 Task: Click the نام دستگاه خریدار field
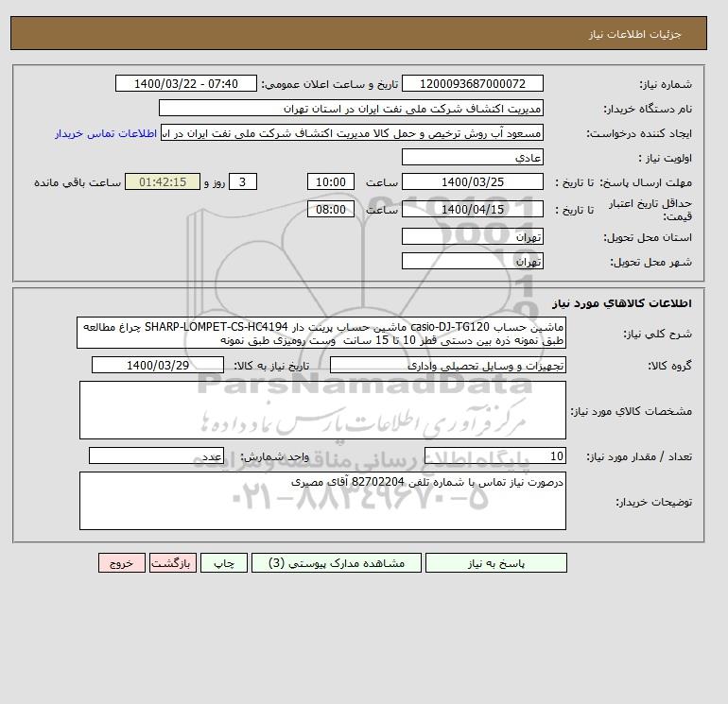351,109
